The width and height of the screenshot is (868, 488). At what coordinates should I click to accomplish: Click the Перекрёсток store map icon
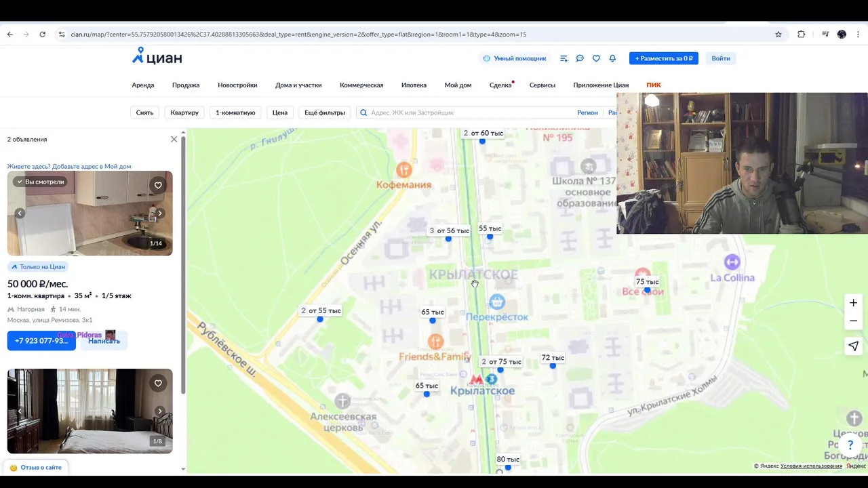[497, 302]
